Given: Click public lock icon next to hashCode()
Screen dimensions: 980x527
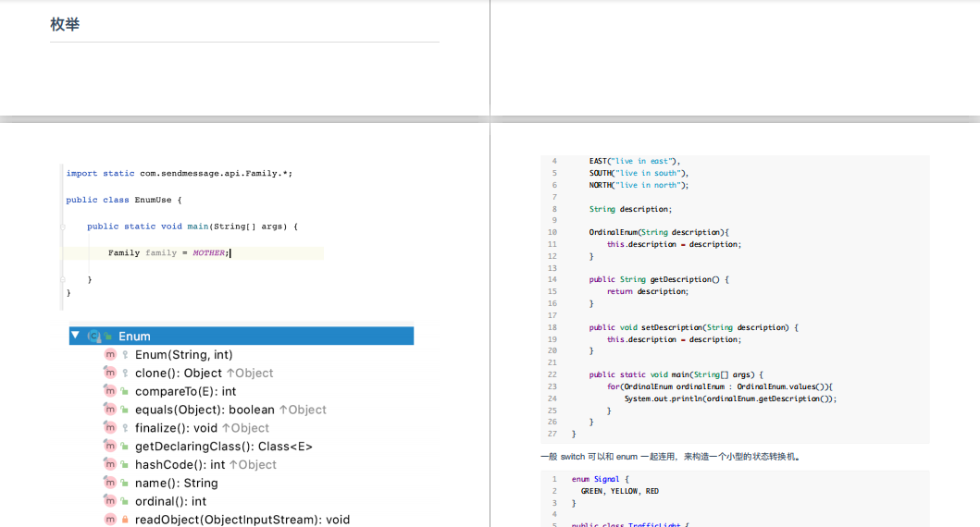Looking at the screenshot, I should [x=125, y=464].
